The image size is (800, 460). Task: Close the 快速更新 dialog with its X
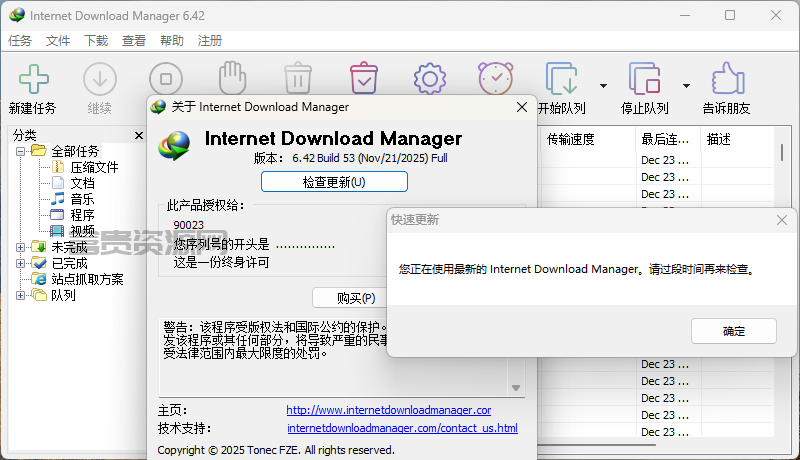click(x=782, y=220)
